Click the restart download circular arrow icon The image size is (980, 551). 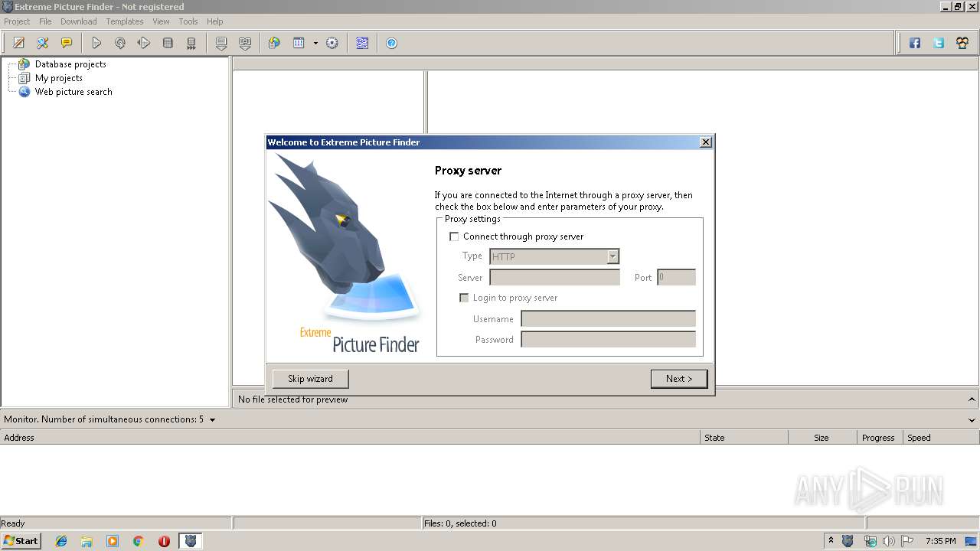[120, 44]
